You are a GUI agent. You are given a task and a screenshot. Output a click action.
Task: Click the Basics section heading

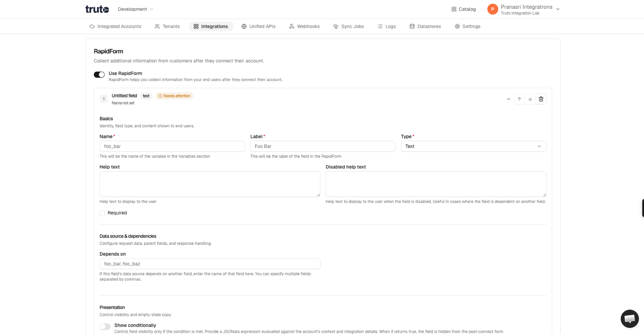click(106, 119)
